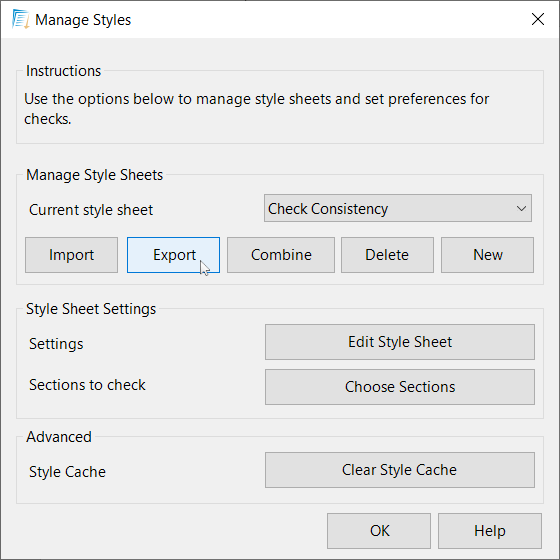
Task: Click the 'Settings' label text
Action: click(x=56, y=344)
